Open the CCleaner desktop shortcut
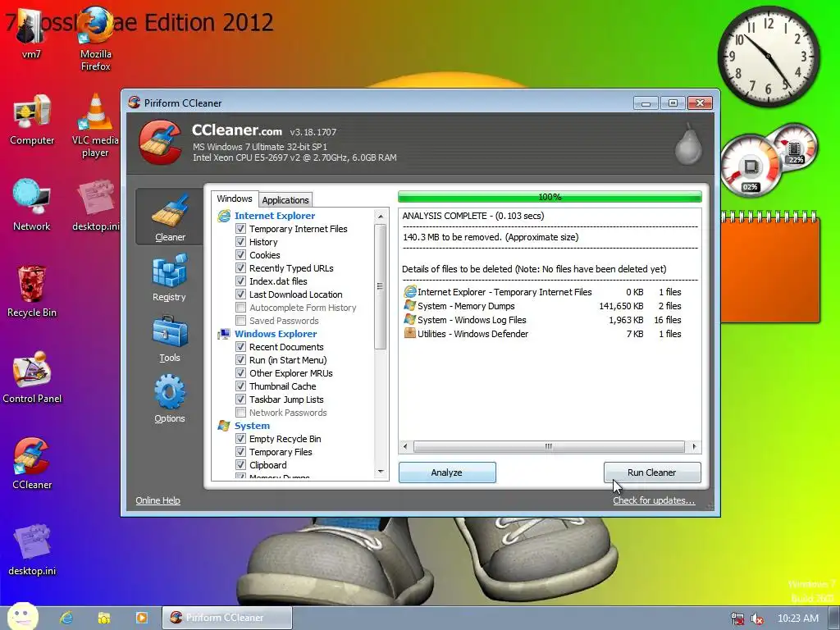 tap(32, 463)
